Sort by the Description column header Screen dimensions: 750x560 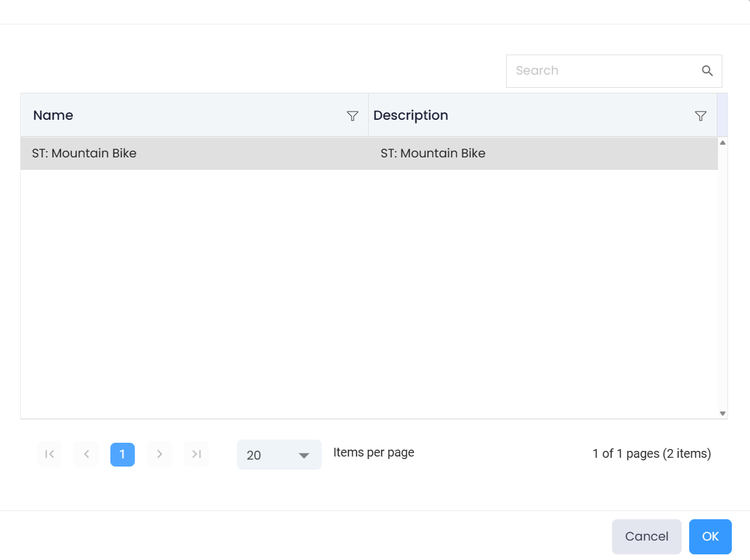tap(411, 115)
